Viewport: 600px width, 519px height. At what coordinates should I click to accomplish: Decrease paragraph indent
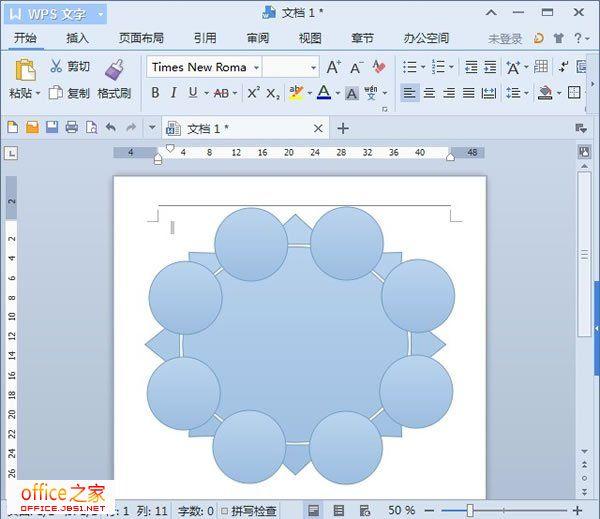(x=471, y=67)
